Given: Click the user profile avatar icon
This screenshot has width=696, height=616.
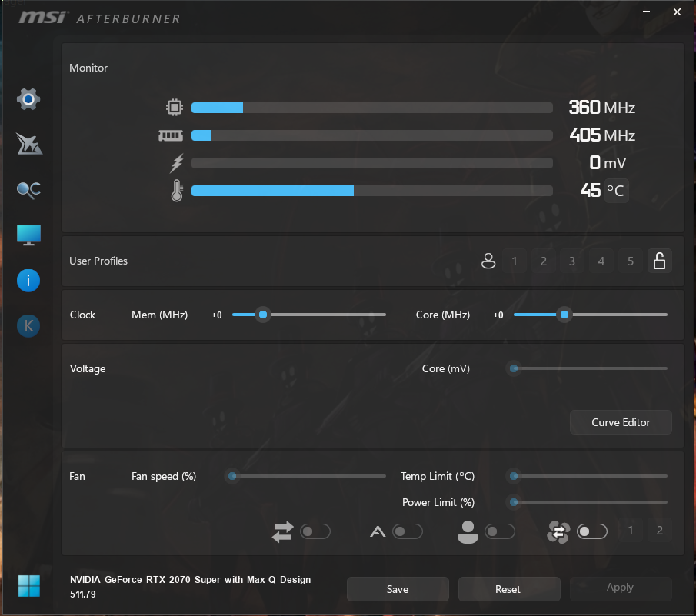Looking at the screenshot, I should 488,261.
